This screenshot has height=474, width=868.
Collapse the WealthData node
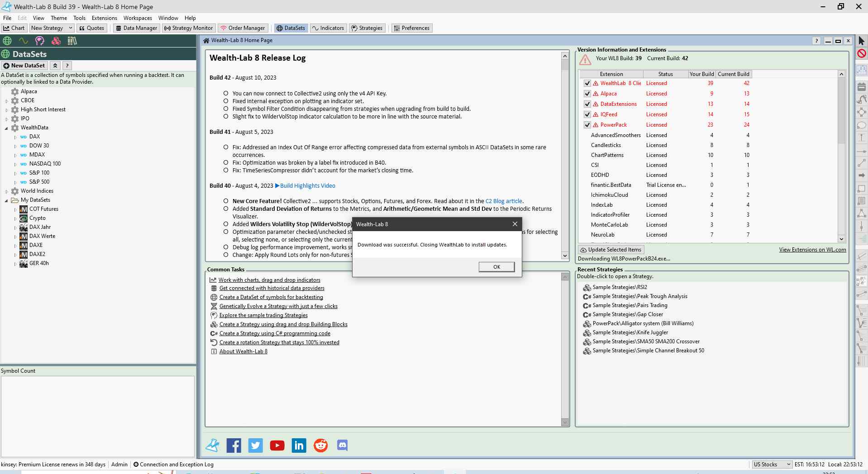click(7, 128)
